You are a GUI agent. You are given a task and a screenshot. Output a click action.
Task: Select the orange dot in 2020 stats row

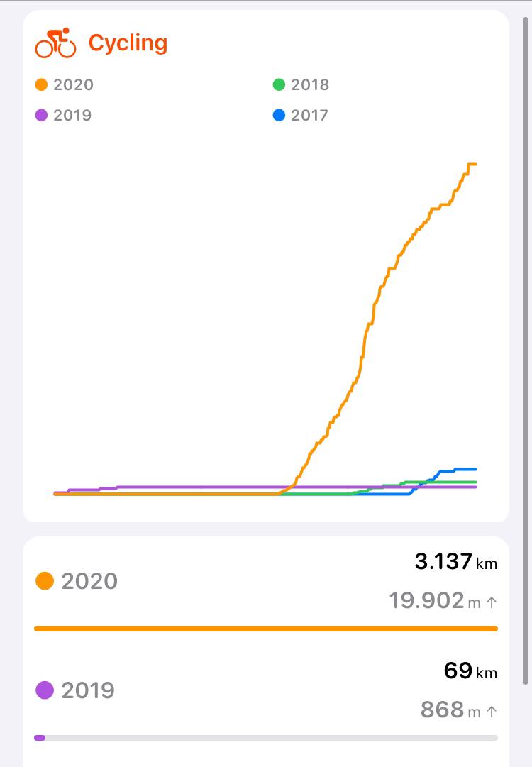[45, 581]
